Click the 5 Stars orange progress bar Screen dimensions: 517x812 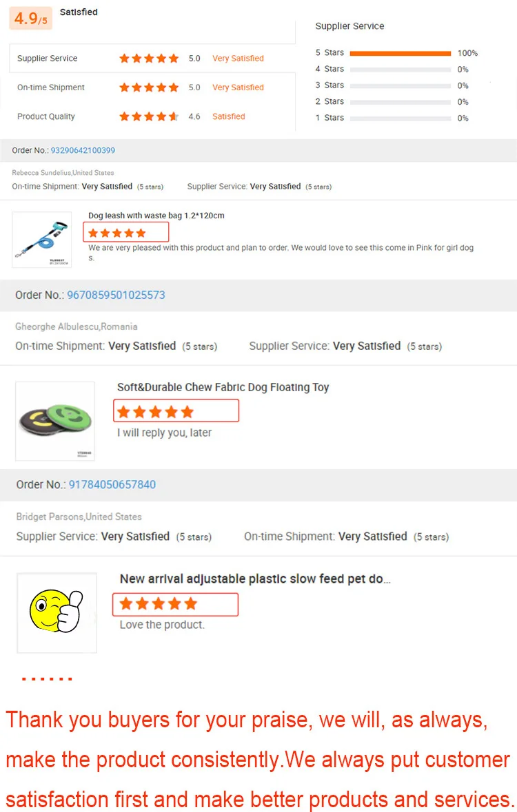tap(401, 53)
